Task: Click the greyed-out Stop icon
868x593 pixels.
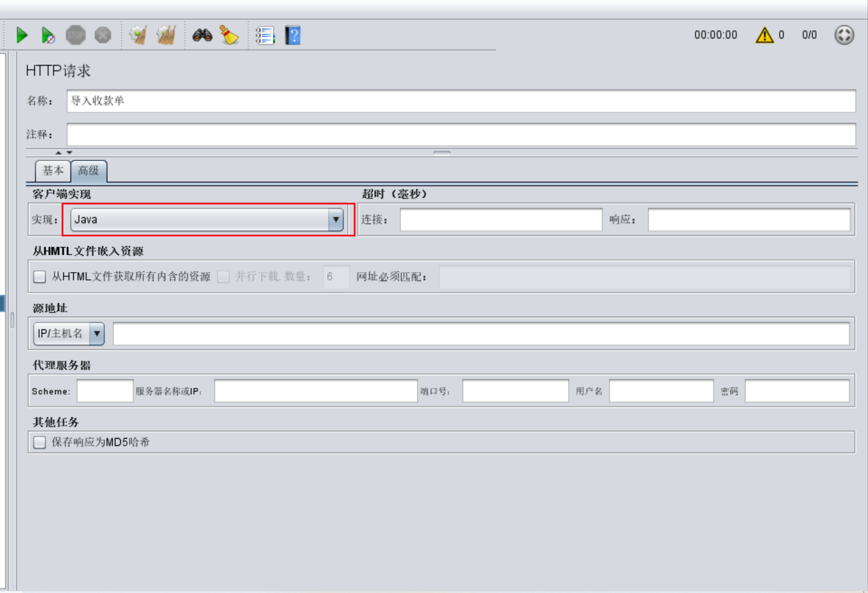Action: (x=75, y=35)
